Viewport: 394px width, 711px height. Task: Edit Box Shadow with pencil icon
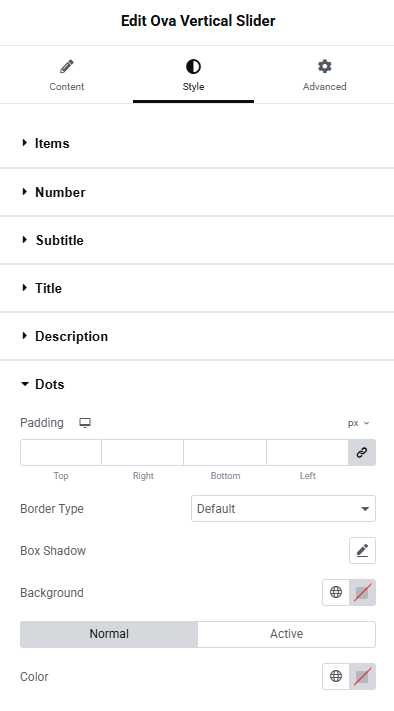(x=362, y=550)
